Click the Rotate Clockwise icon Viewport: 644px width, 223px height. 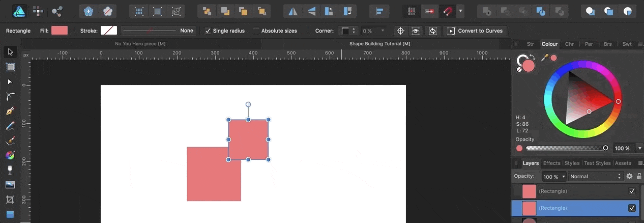point(348,11)
